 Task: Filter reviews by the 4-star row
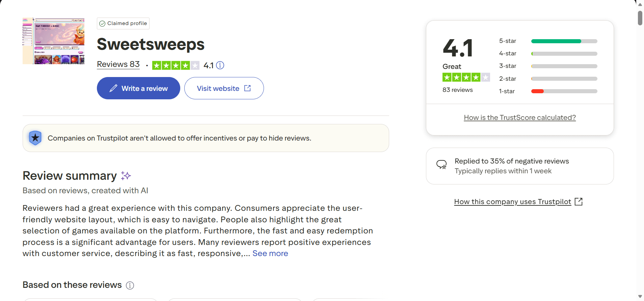[548, 54]
